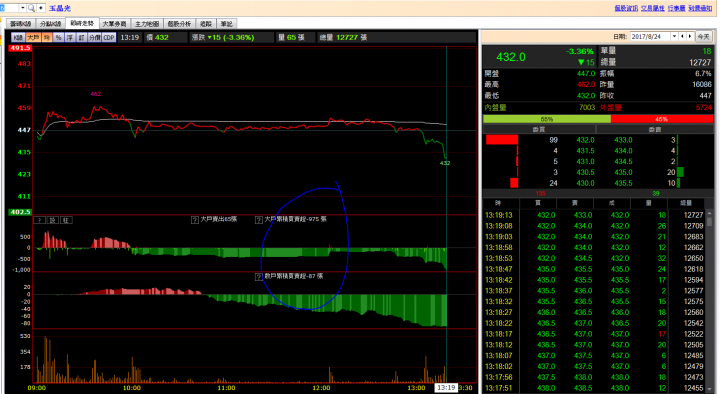Image resolution: width=720 pixels, height=394 pixels.
Task: Click the question mark icon beside 大戶賣出
Action: pos(195,220)
